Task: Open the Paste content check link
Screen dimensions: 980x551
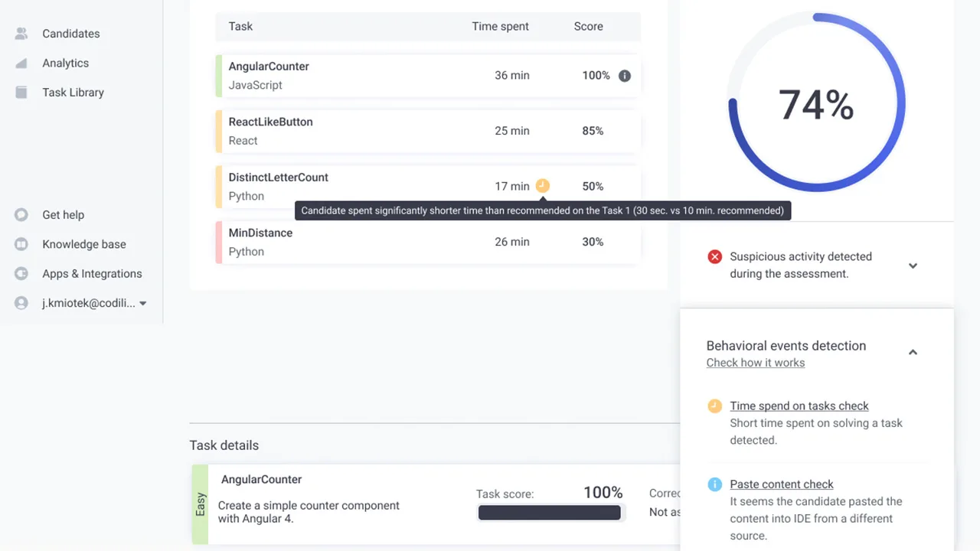Action: click(x=781, y=484)
